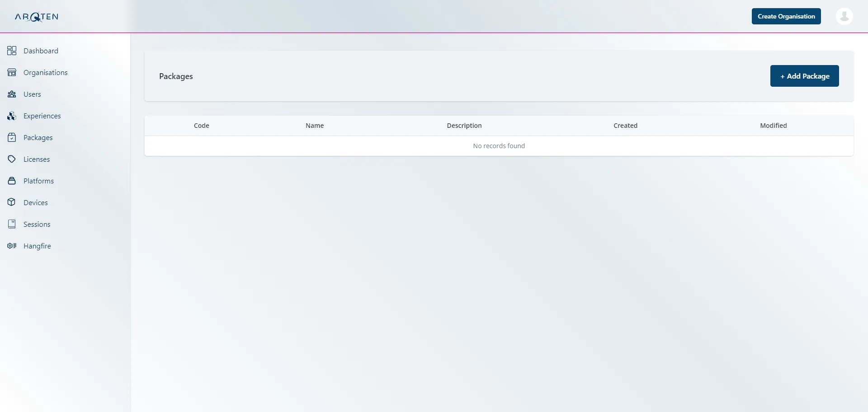Go to the Arqten logo home

pos(37,17)
